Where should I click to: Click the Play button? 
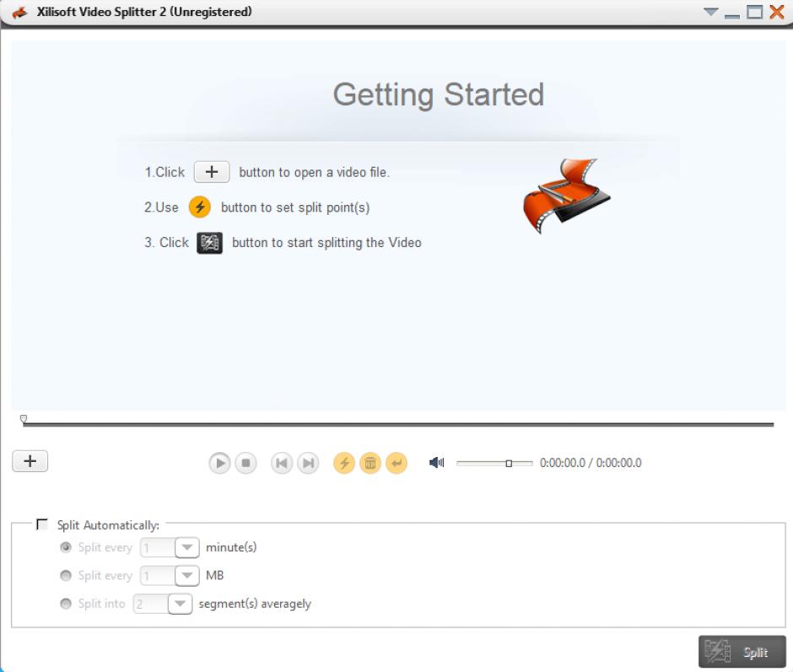(x=219, y=463)
